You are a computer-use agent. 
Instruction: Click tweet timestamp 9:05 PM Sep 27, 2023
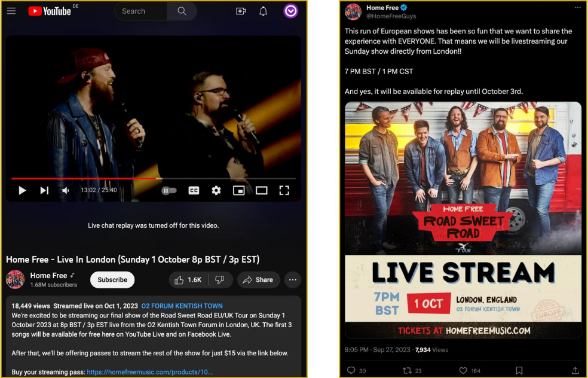pos(377,350)
